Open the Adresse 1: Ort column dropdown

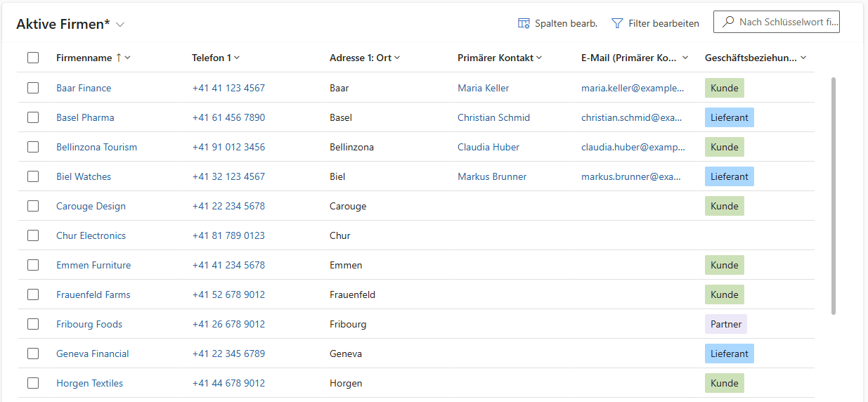[397, 58]
